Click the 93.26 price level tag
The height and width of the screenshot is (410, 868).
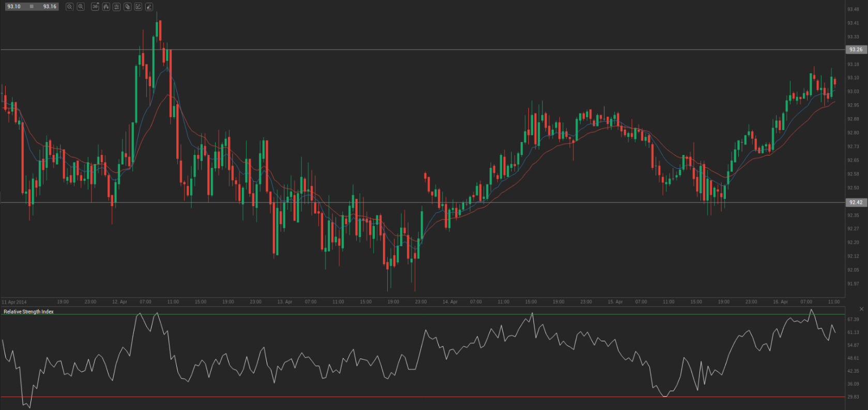click(x=856, y=50)
